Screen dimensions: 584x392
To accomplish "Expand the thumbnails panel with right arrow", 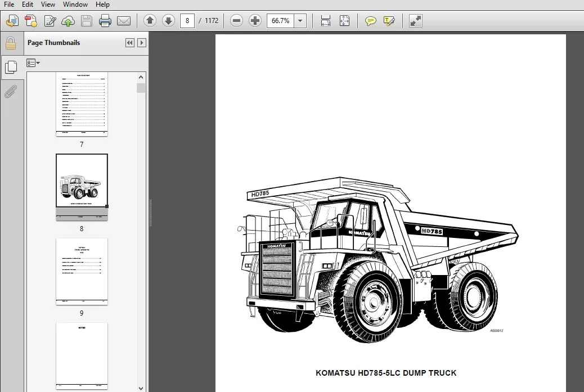I will tap(142, 43).
